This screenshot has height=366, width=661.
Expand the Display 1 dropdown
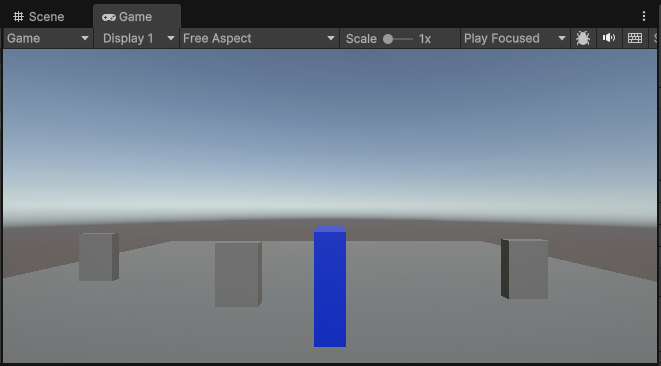pyautogui.click(x=136, y=38)
